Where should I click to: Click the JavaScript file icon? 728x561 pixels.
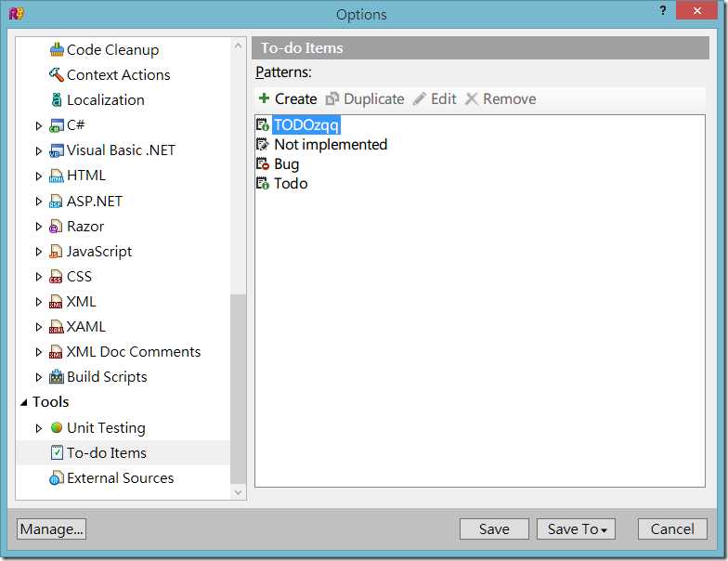pyautogui.click(x=56, y=251)
